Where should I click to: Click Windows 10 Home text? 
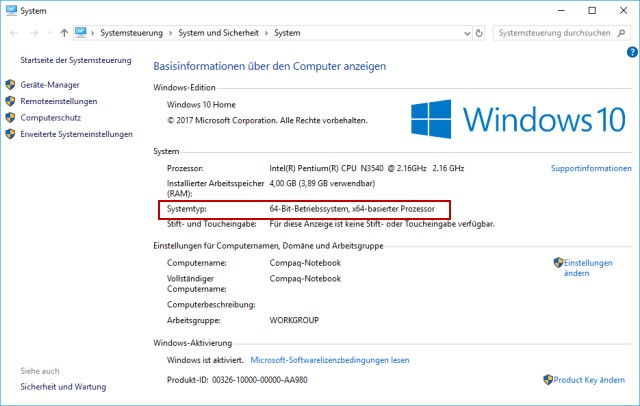coord(201,104)
